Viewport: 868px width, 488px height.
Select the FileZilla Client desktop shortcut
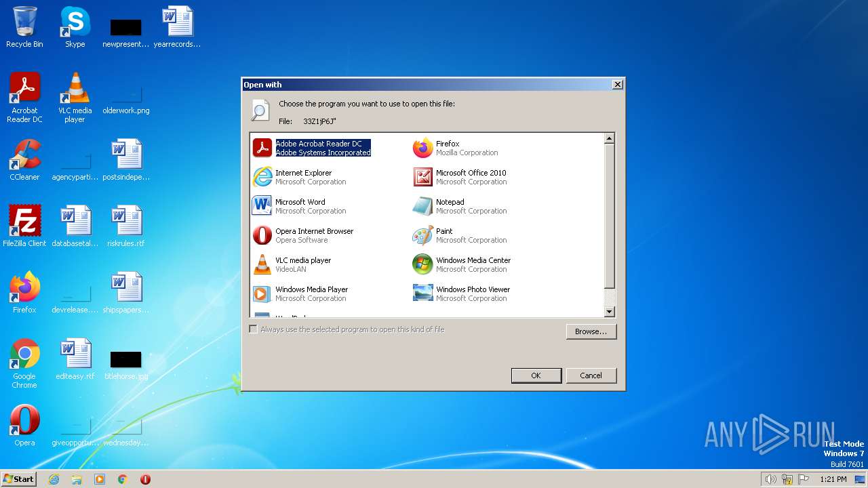pos(24,226)
